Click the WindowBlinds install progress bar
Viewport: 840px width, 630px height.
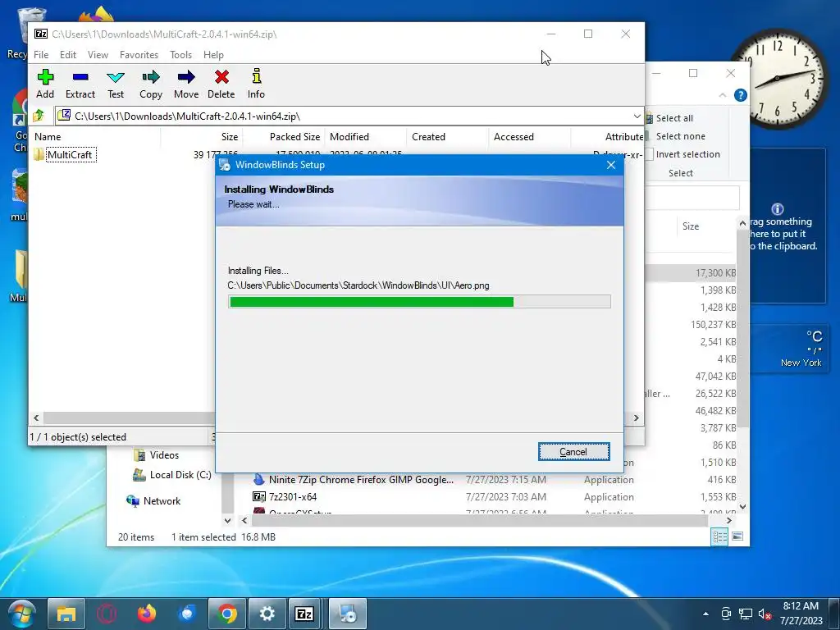click(419, 302)
